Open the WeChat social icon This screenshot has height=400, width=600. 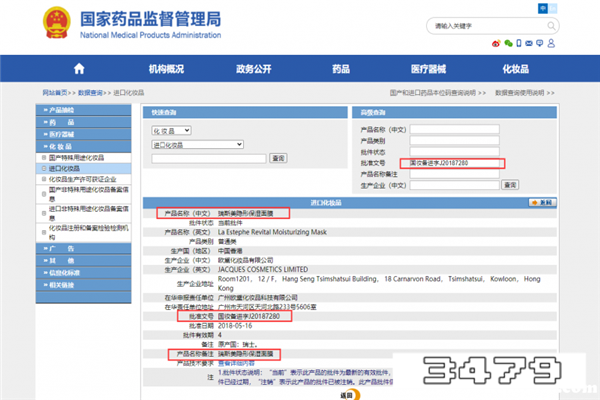[508, 44]
